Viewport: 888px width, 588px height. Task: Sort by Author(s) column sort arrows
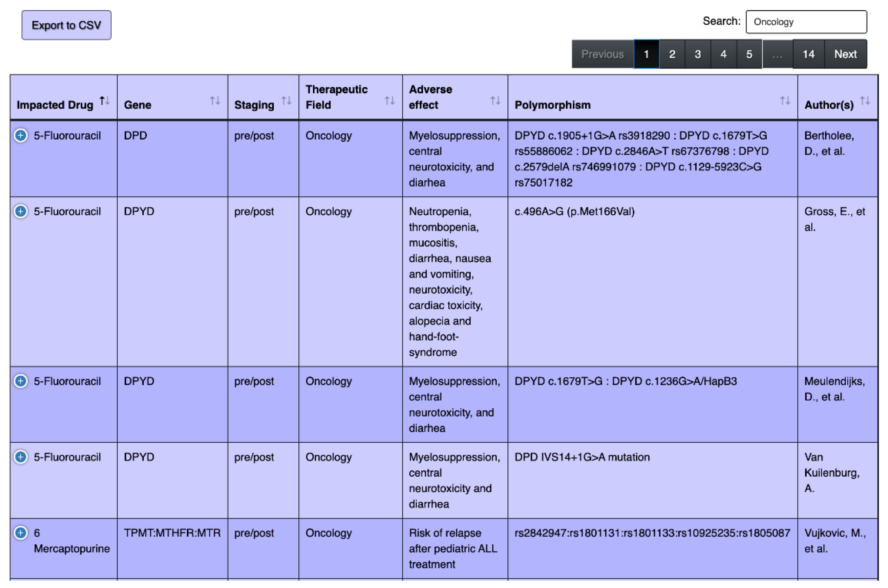865,100
